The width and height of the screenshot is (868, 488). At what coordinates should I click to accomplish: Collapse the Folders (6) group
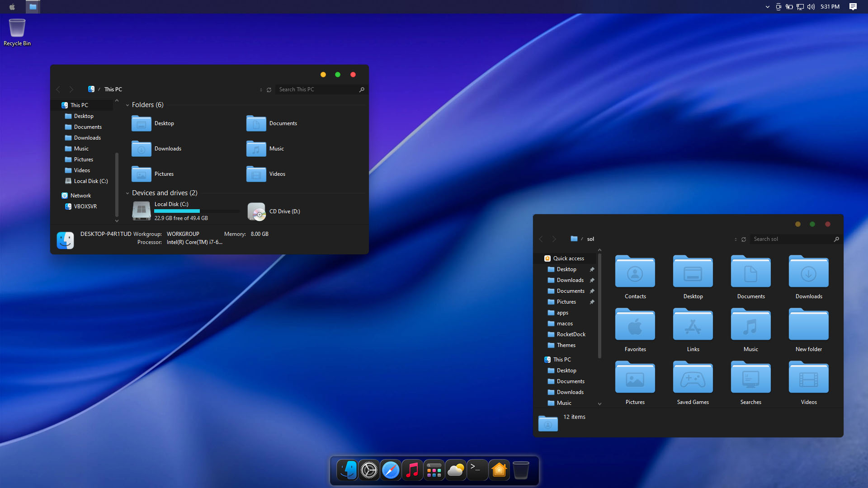click(127, 105)
